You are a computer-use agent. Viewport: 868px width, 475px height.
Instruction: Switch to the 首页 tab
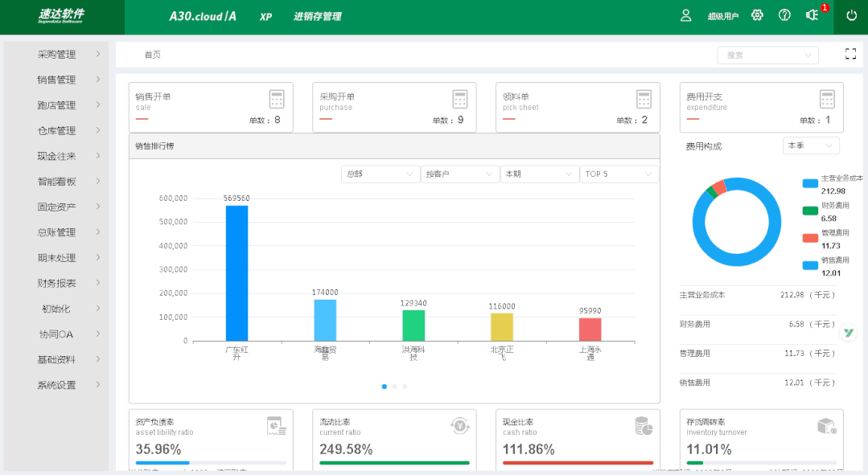click(152, 55)
